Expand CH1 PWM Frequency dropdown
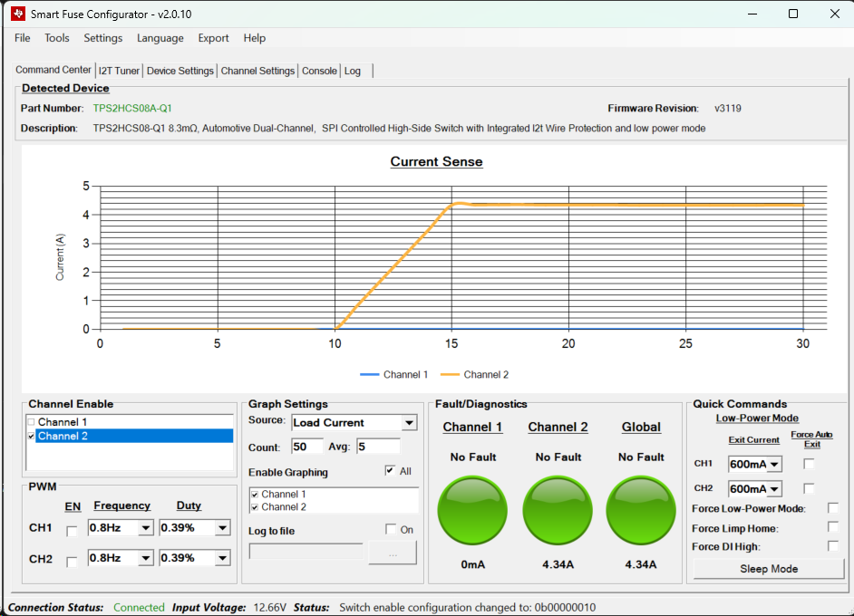The height and width of the screenshot is (616, 854). click(145, 529)
